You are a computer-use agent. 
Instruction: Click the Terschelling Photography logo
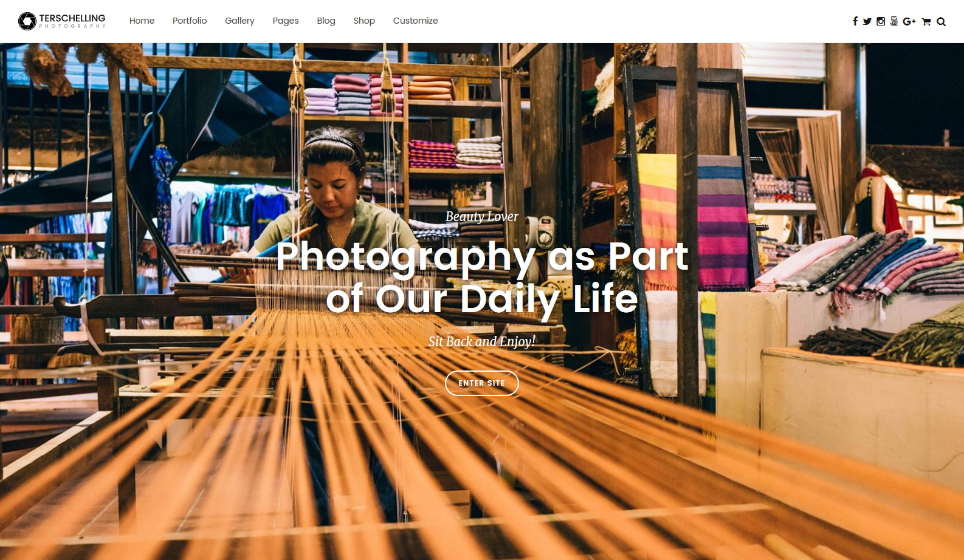point(62,21)
